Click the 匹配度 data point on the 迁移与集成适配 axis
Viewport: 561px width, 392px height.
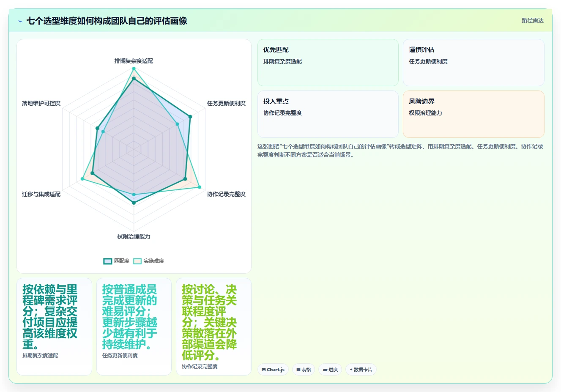93,173
